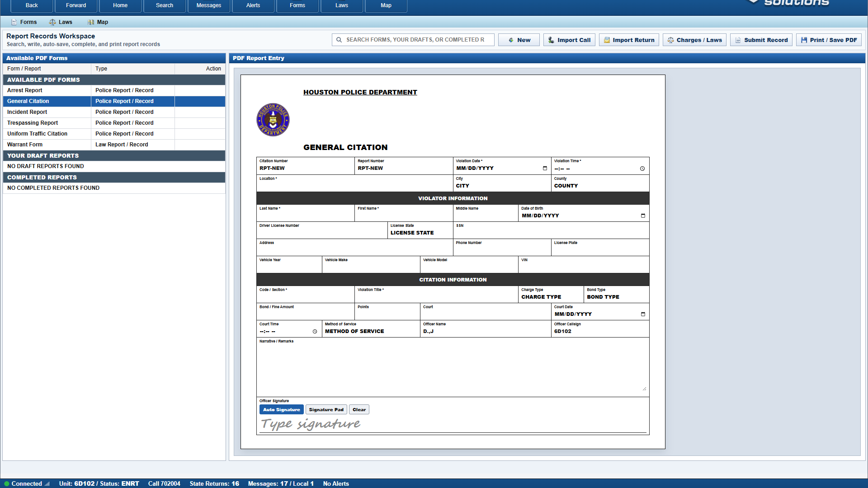Select Auto Signature mode
Screen dimensions: 868x488
281,409
